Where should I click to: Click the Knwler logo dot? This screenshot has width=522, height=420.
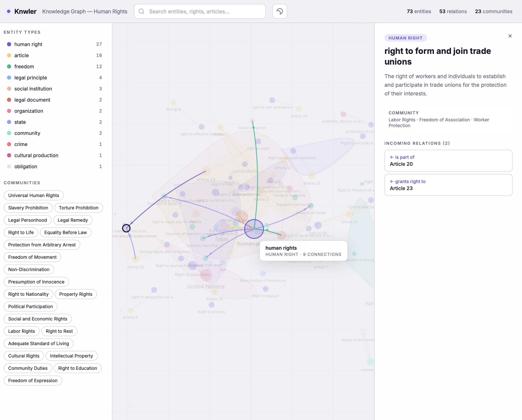[9, 11]
